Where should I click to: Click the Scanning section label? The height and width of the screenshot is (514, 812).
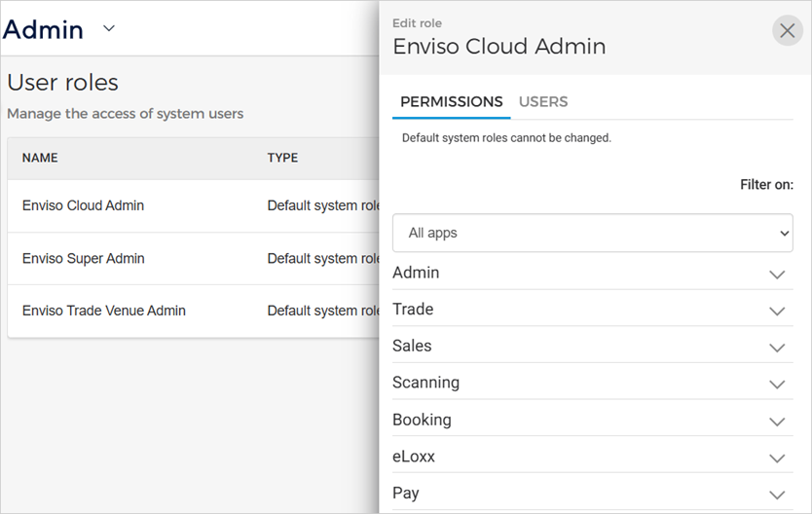coord(425,383)
